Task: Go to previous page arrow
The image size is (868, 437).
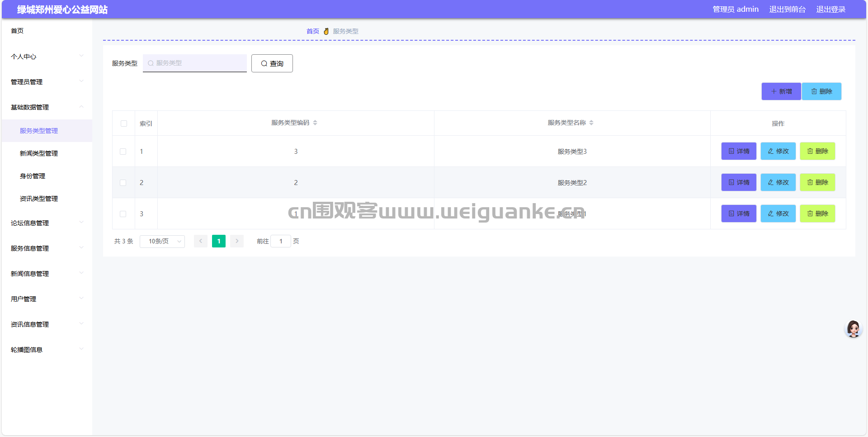Action: (201, 241)
